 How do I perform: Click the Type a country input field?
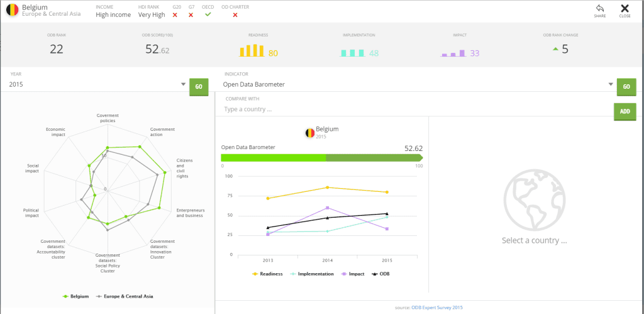point(415,109)
